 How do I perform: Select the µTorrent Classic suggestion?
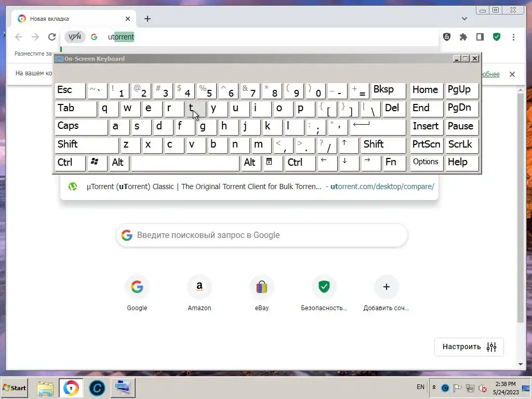tap(249, 187)
